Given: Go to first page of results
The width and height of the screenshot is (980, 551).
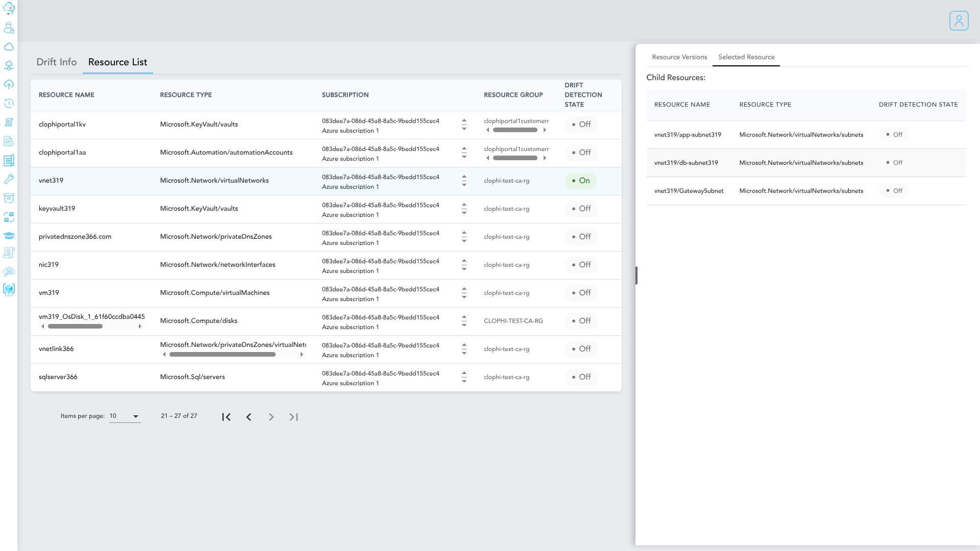Looking at the screenshot, I should [x=226, y=417].
